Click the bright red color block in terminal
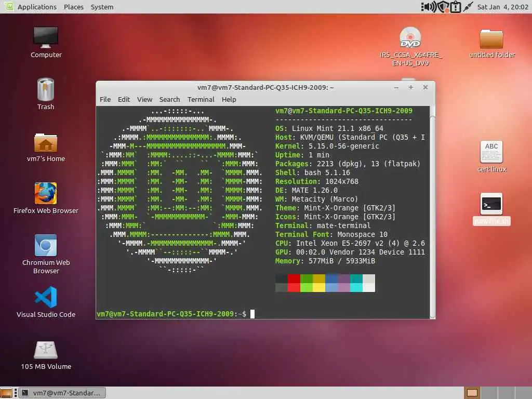The image size is (532, 399). [x=294, y=287]
